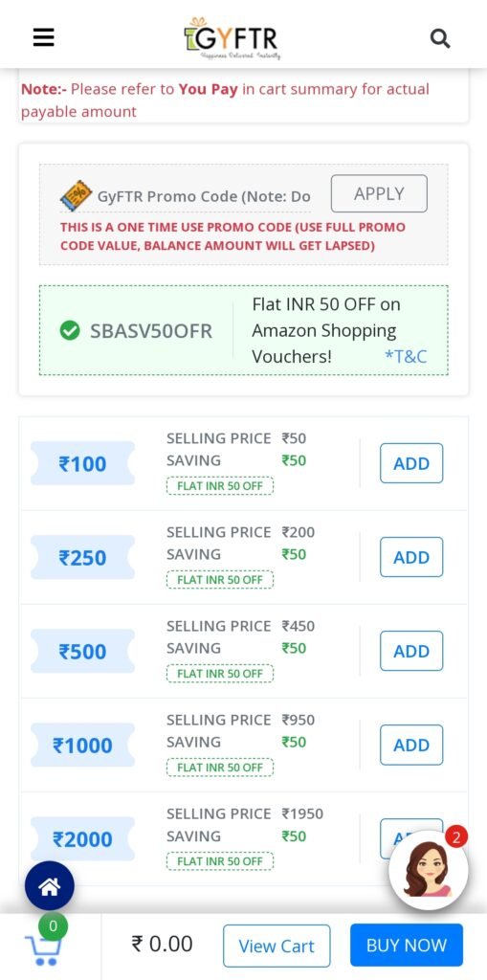Add the ₹100 voucher

(x=411, y=463)
